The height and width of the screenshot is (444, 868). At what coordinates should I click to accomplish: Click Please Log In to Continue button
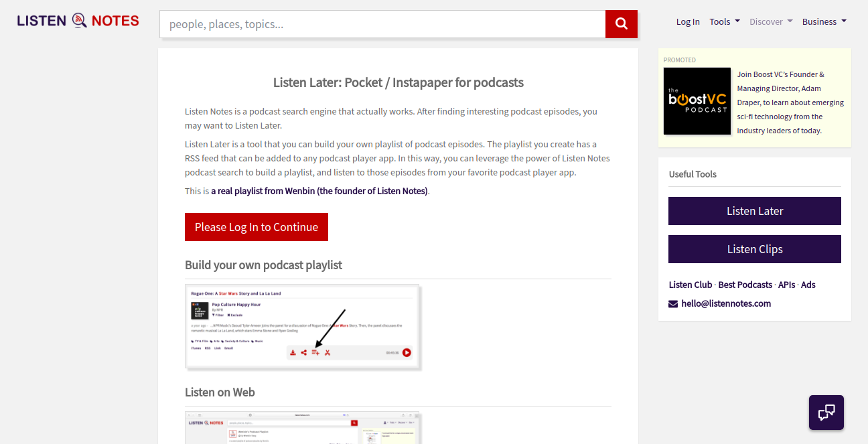tap(257, 227)
